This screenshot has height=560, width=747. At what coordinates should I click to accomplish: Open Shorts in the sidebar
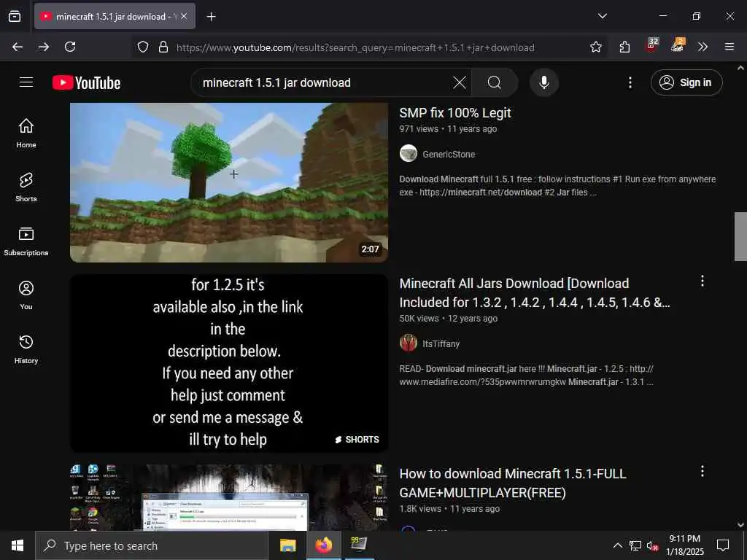pyautogui.click(x=26, y=187)
